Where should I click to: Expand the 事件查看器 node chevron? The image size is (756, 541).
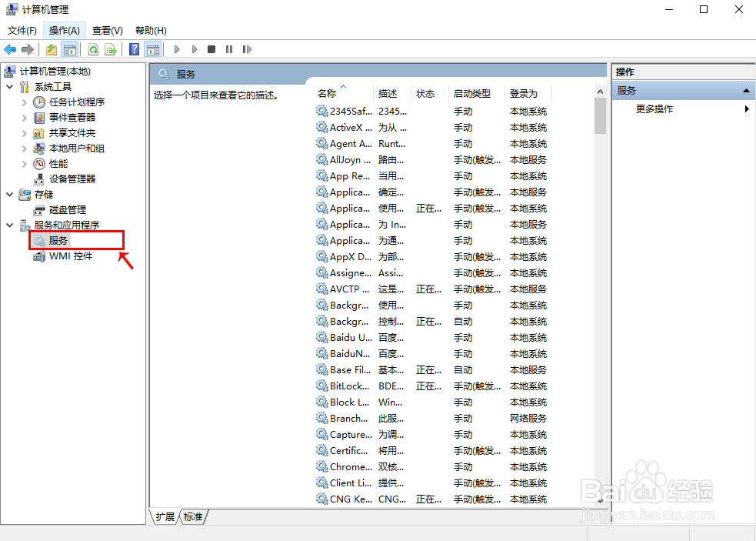(x=24, y=118)
